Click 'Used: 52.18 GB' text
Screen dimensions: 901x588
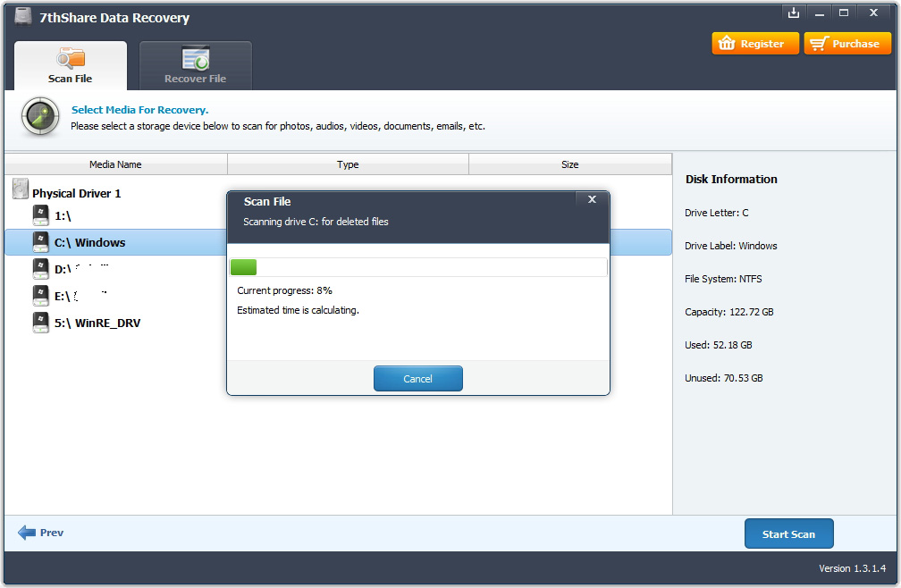pos(719,345)
